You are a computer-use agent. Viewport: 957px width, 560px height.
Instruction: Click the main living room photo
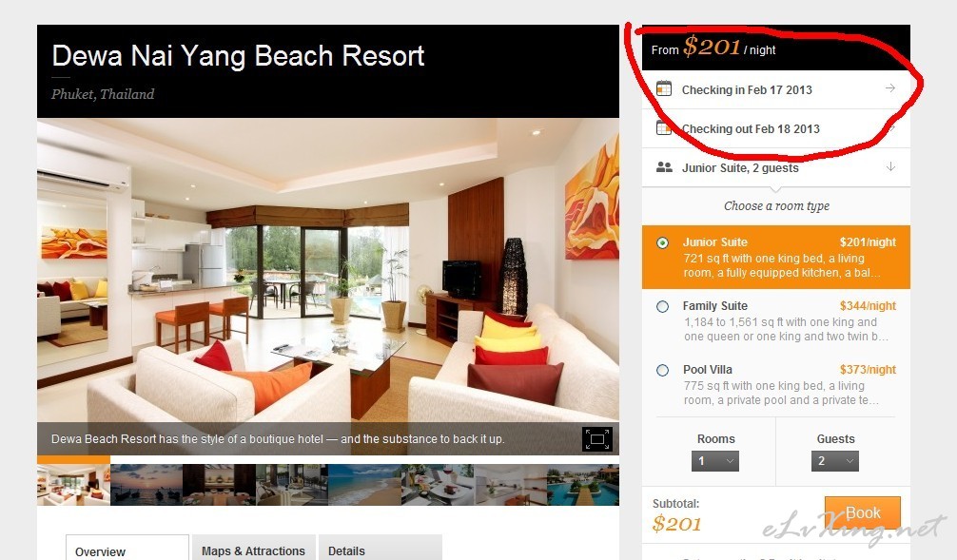(x=328, y=270)
